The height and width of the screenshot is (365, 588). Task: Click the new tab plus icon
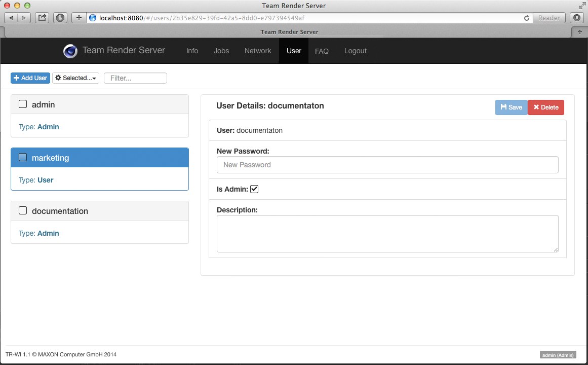click(579, 31)
